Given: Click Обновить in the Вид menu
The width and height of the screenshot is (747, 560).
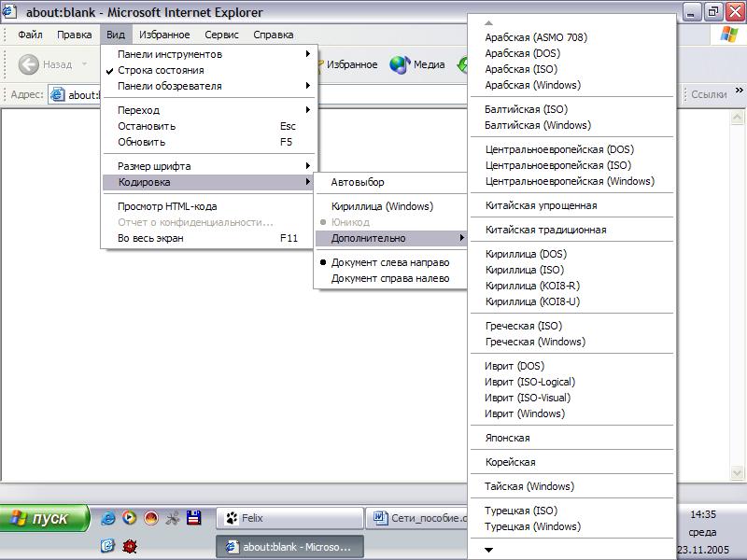Looking at the screenshot, I should coord(208,142).
